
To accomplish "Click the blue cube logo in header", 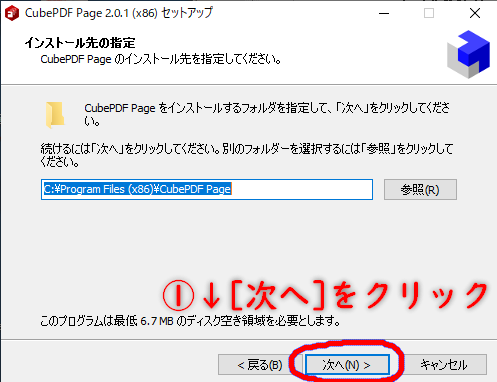I will tap(468, 54).
